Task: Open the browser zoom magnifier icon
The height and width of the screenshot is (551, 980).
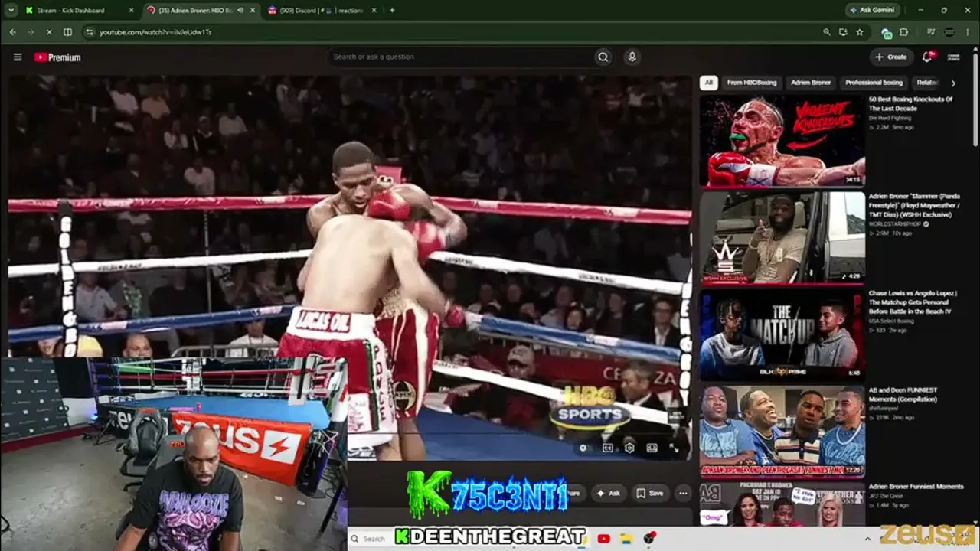Action: coord(826,32)
